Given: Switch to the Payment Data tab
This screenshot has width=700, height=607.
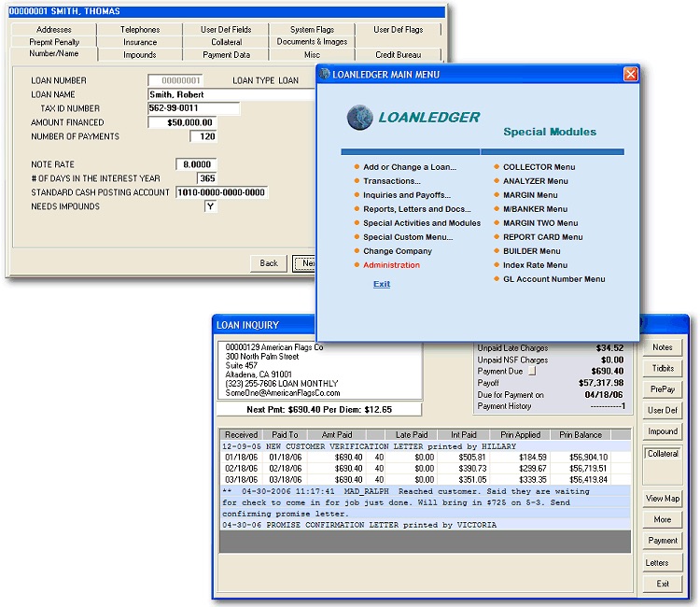Looking at the screenshot, I should (x=226, y=54).
